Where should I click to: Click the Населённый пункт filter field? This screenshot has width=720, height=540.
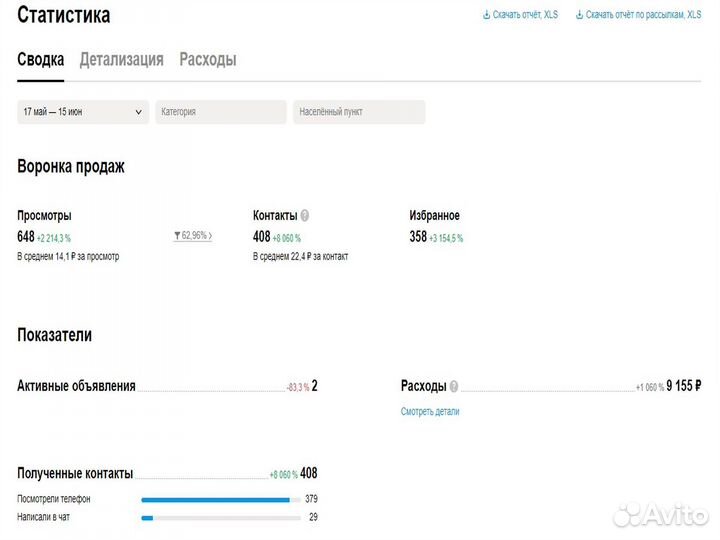[359, 112]
